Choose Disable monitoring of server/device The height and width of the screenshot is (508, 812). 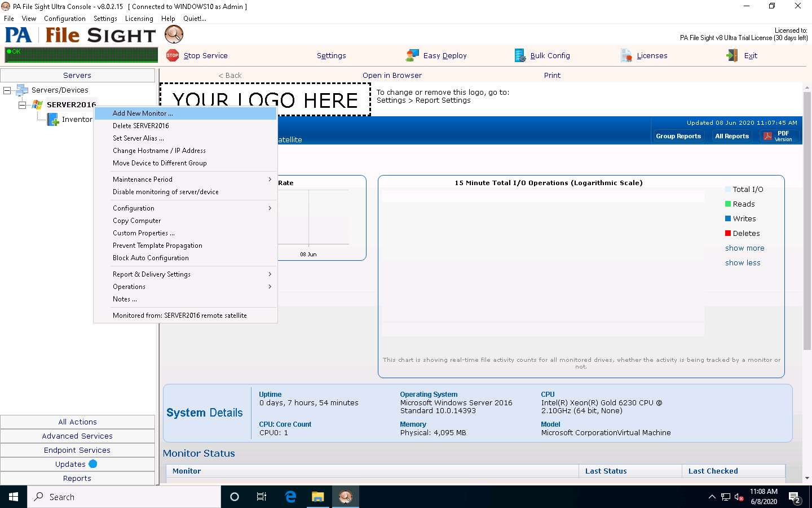click(186, 192)
